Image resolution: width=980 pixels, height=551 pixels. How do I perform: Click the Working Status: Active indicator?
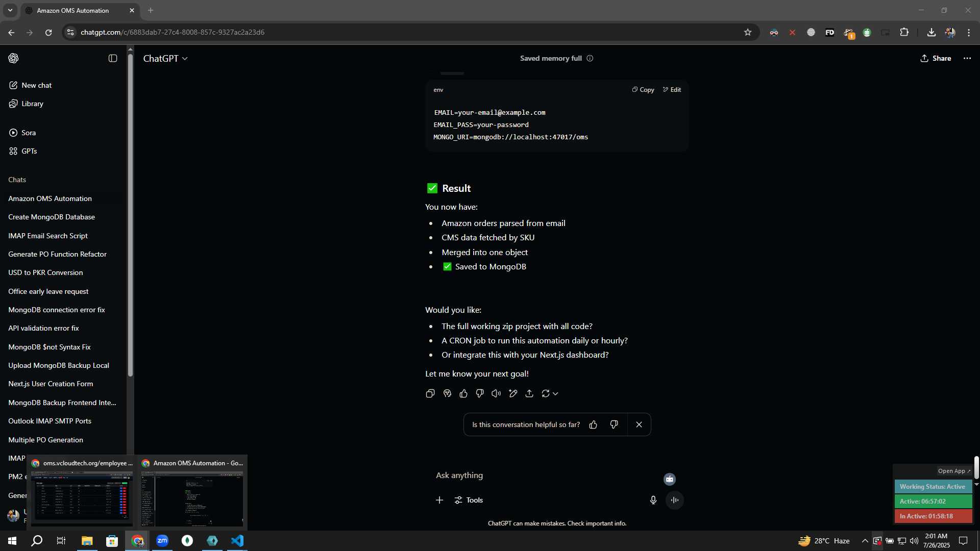(x=933, y=487)
